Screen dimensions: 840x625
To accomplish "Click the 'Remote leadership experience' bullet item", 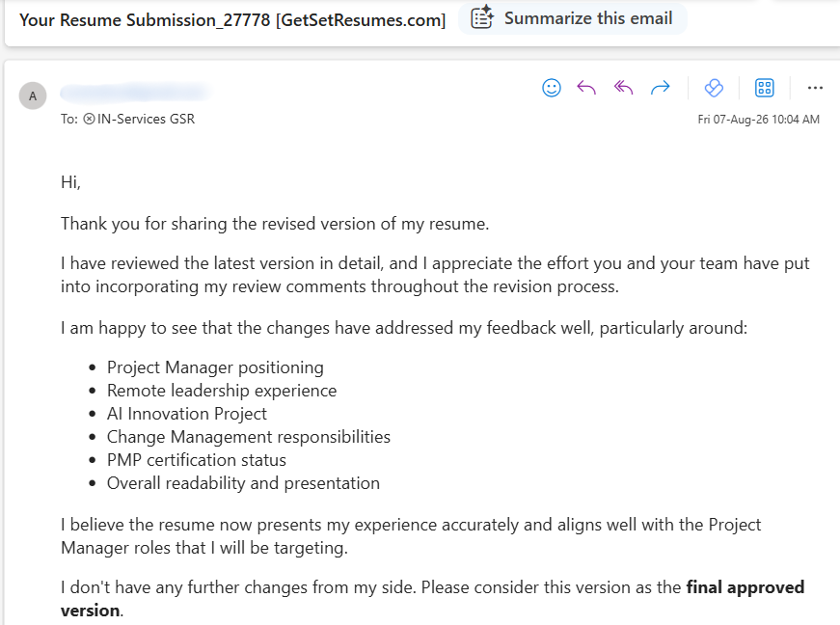I will pyautogui.click(x=222, y=391).
